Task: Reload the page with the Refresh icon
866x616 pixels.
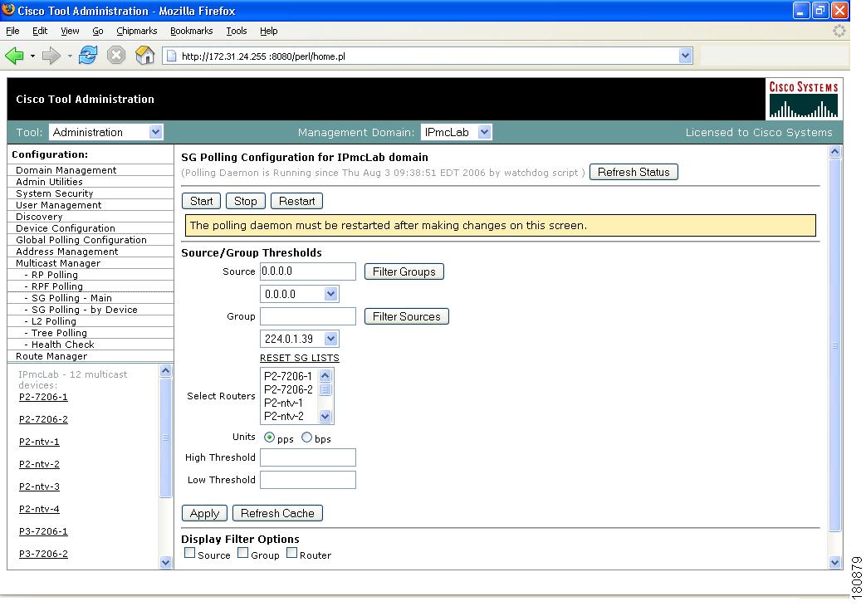Action: (88, 56)
